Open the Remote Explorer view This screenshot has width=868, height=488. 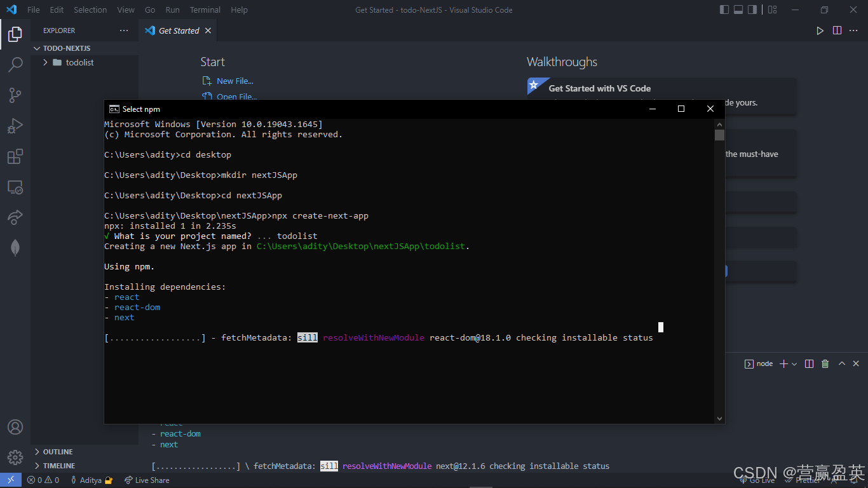(x=15, y=187)
